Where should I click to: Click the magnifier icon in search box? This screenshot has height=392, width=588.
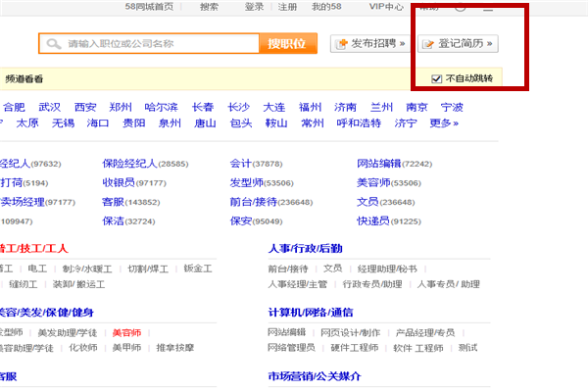point(54,44)
